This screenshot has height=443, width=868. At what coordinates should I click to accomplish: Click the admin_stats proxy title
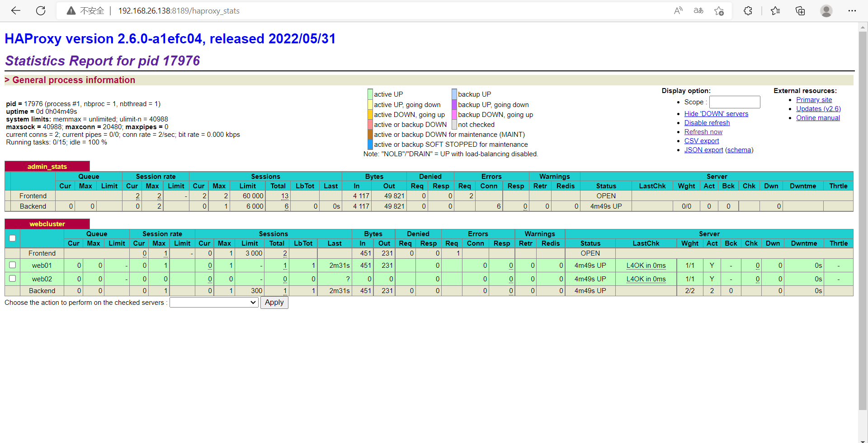click(x=47, y=167)
